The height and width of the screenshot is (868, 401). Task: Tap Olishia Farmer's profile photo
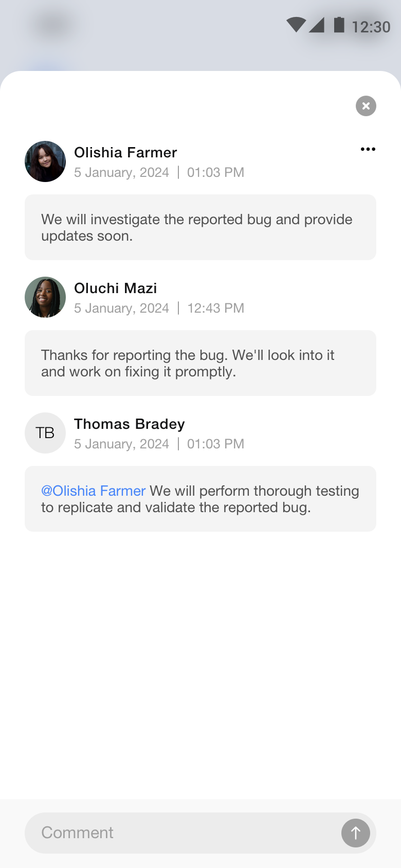[x=45, y=161]
